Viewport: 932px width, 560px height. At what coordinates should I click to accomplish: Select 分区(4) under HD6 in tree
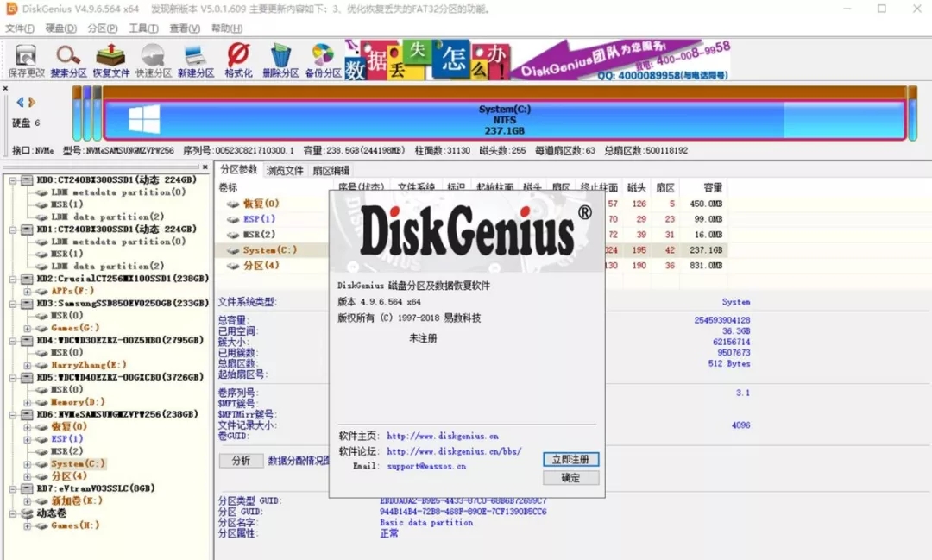point(69,476)
